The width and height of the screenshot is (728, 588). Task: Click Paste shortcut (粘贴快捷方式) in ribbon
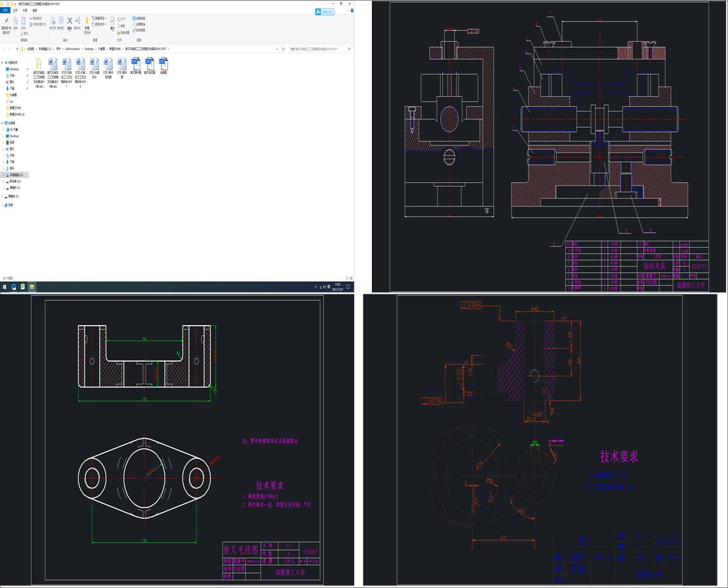pos(38,24)
